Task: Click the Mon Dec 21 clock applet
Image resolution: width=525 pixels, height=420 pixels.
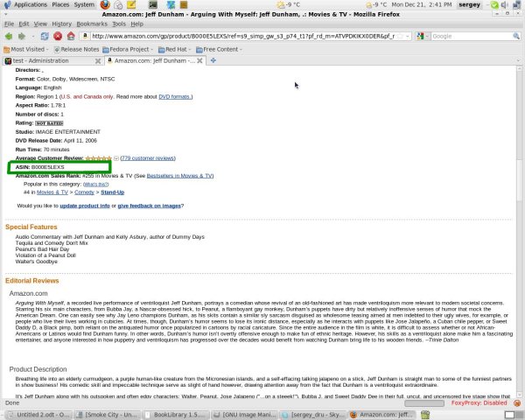Action: (x=422, y=4)
